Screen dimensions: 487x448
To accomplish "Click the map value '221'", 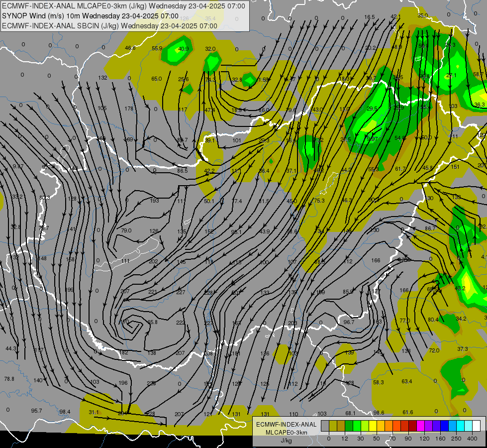I will [x=153, y=292].
